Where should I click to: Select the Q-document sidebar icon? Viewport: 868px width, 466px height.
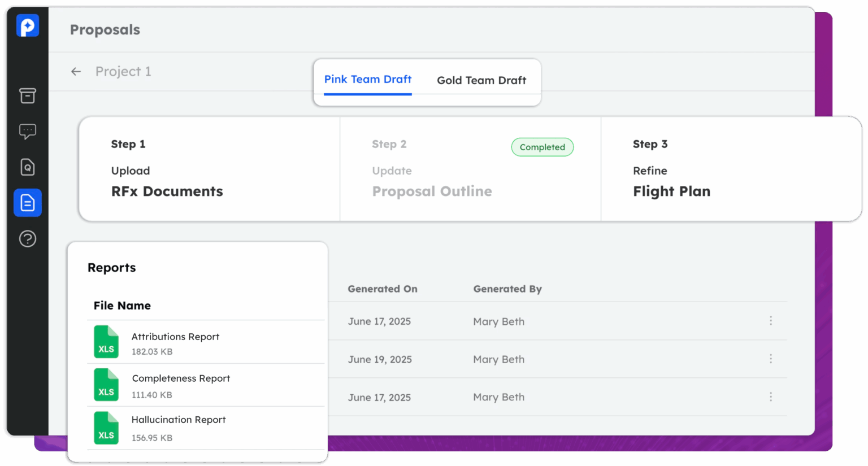(x=27, y=167)
